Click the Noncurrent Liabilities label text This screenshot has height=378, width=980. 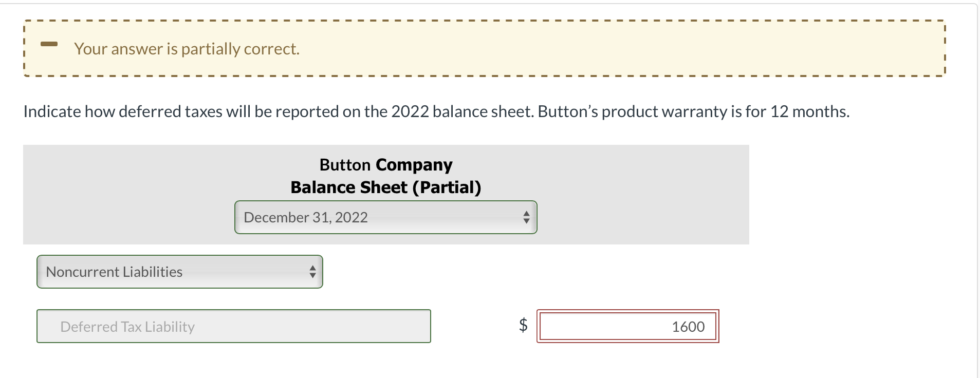pos(114,272)
